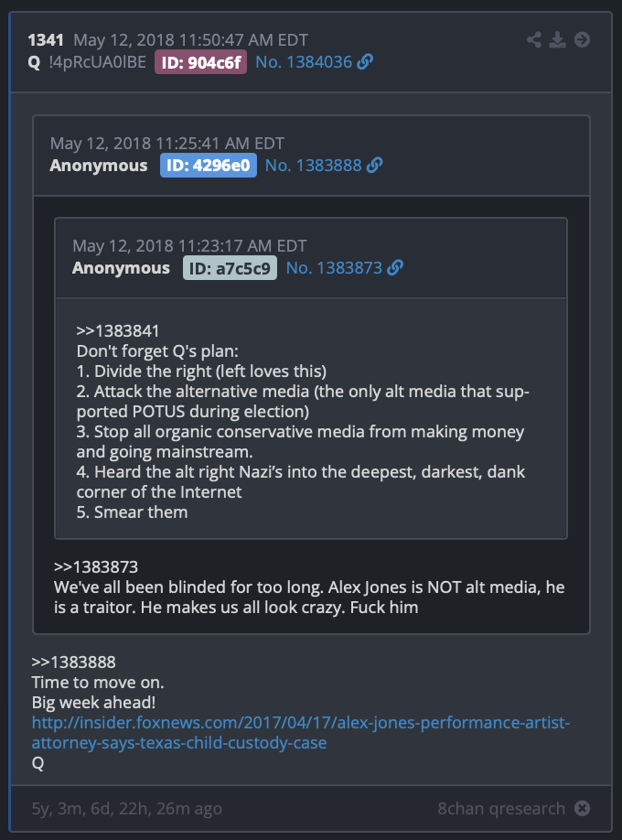Click the download icon on post 1341
Screen dimensions: 622x840
click(557, 39)
